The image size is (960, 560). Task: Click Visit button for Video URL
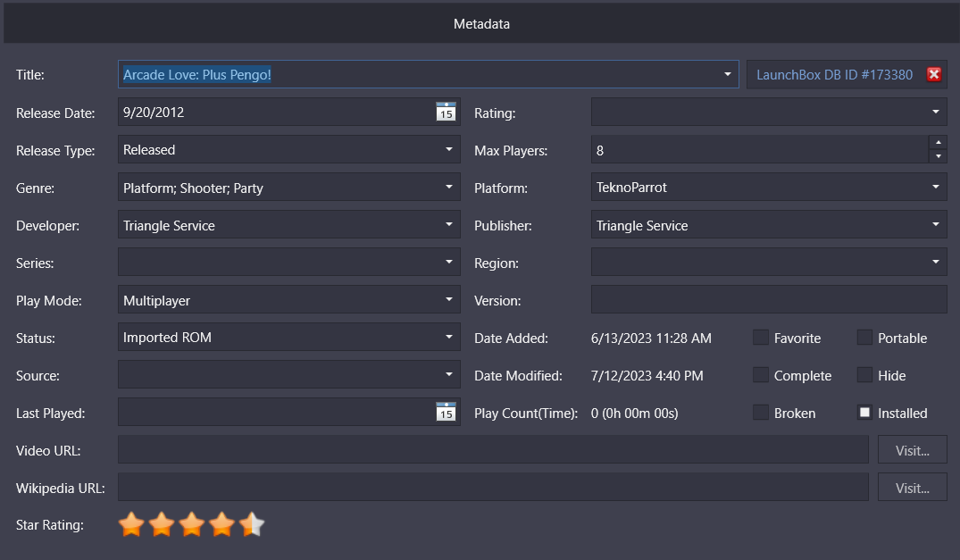point(913,450)
